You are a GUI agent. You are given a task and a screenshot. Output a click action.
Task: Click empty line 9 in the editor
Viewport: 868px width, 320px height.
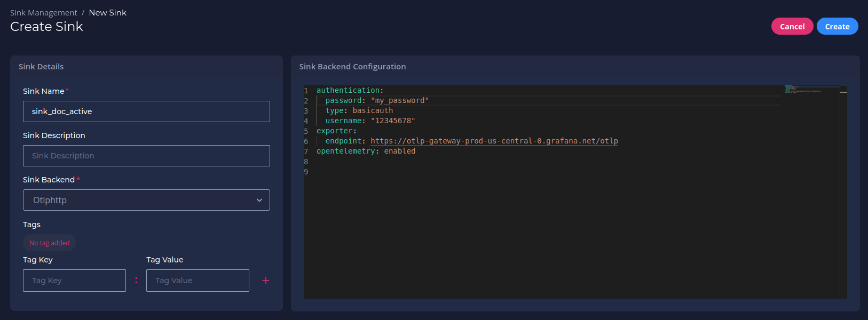tap(545, 172)
